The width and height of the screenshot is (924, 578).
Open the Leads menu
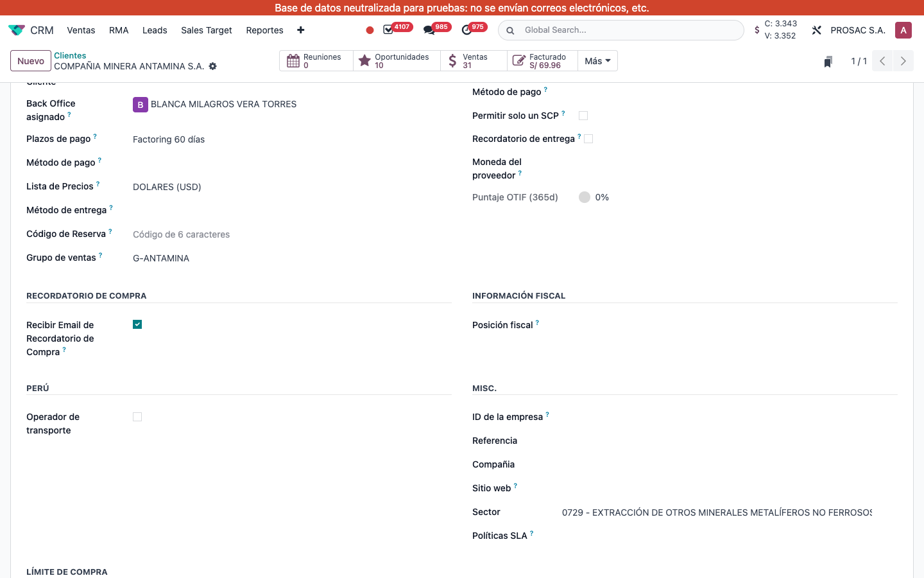click(x=155, y=30)
